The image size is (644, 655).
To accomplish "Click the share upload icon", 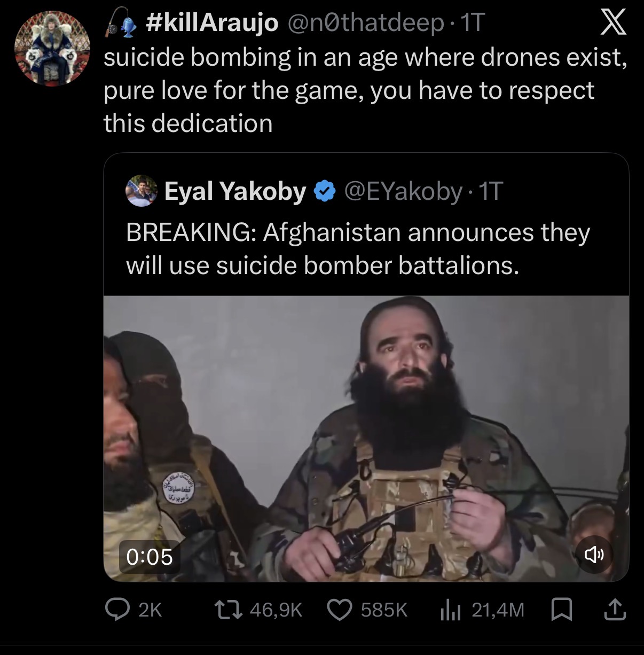I will [x=614, y=609].
